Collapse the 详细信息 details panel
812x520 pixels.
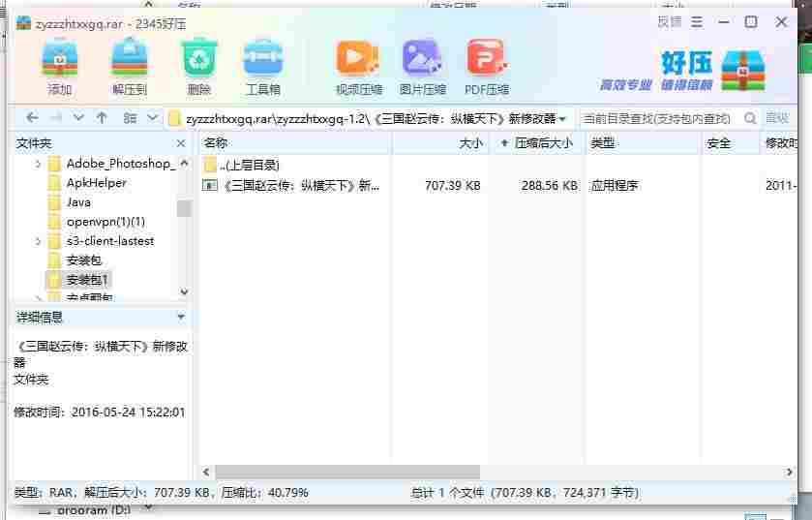(x=181, y=317)
